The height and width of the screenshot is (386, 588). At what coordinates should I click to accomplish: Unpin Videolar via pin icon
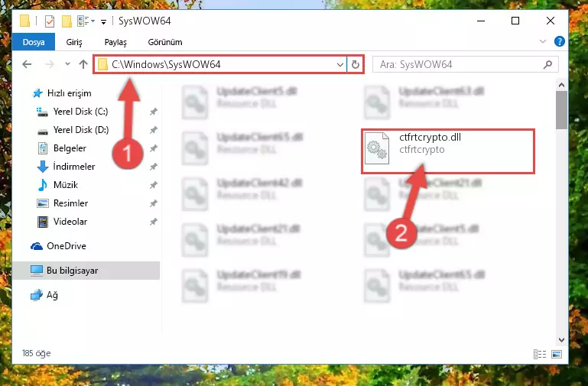click(154, 222)
